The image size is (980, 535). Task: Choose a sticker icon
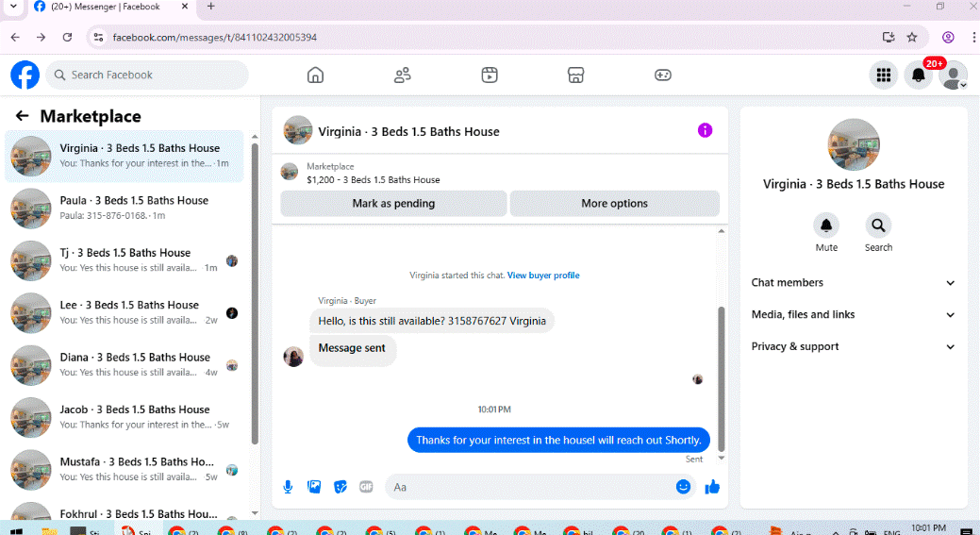pos(340,487)
